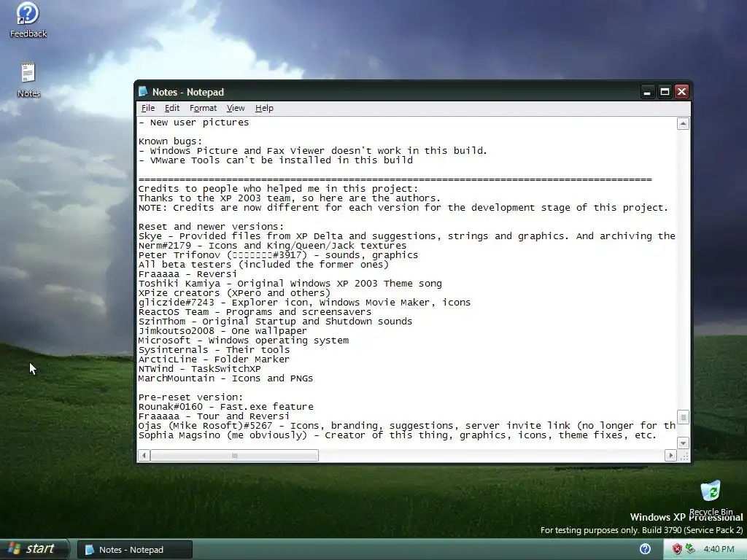Select the Recycle Bin desktop icon
Image resolution: width=747 pixels, height=560 pixels.
tap(711, 497)
